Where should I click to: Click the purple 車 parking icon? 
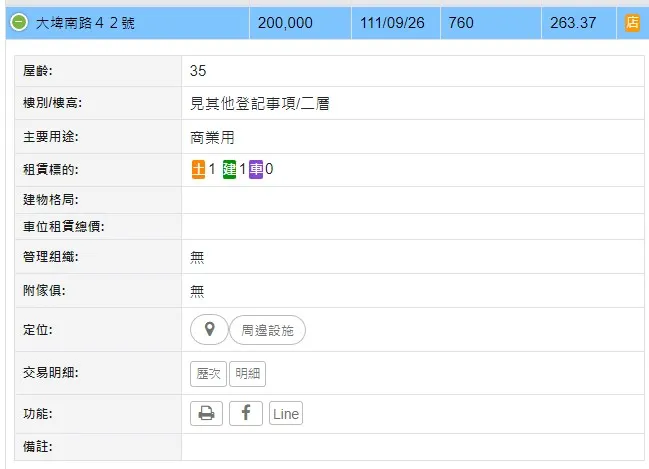256,169
